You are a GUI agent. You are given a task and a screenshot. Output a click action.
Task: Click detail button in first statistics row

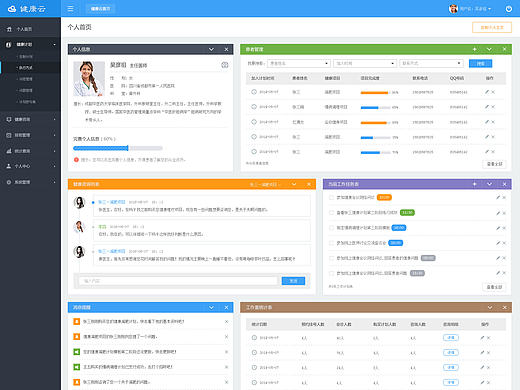(x=451, y=338)
